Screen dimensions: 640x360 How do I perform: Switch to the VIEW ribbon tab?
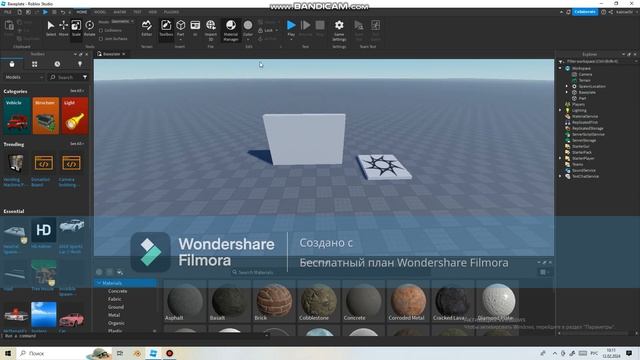153,12
